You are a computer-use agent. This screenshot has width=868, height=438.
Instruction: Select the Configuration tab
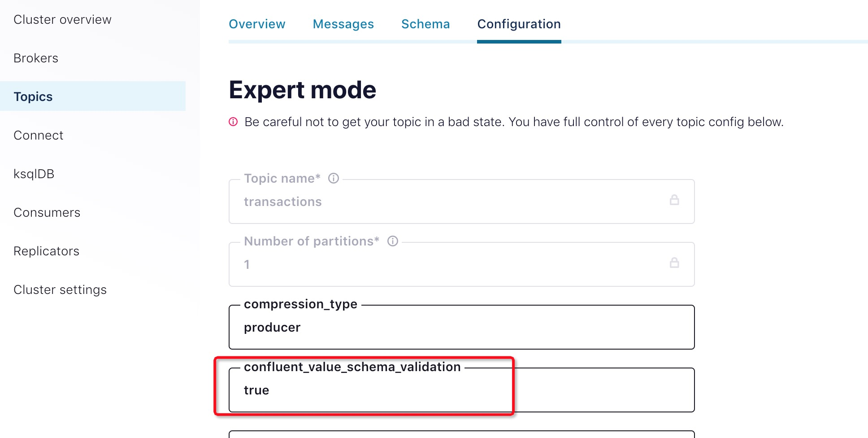(x=519, y=24)
